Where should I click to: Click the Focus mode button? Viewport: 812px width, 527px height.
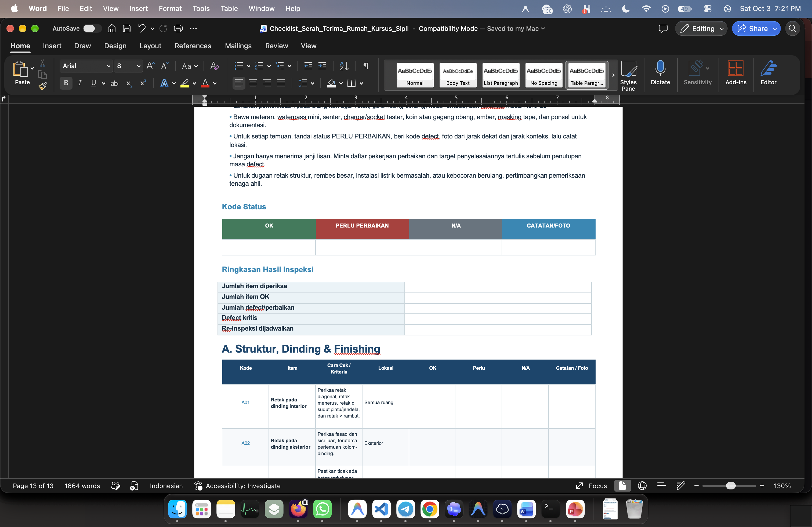tap(592, 486)
